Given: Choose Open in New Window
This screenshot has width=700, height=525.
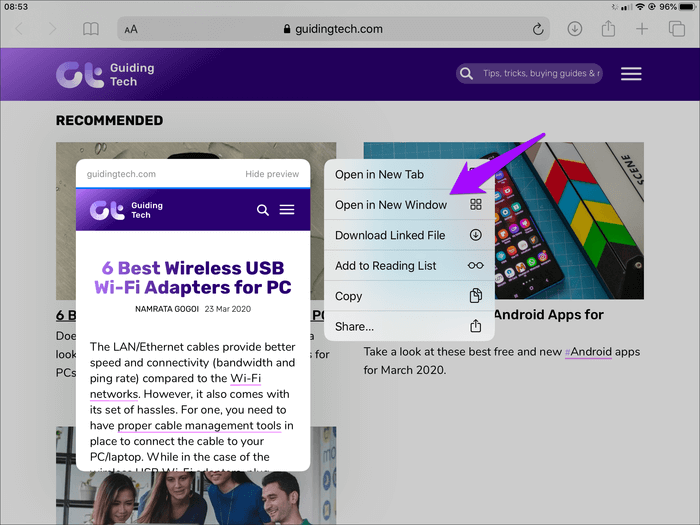Looking at the screenshot, I should click(409, 205).
